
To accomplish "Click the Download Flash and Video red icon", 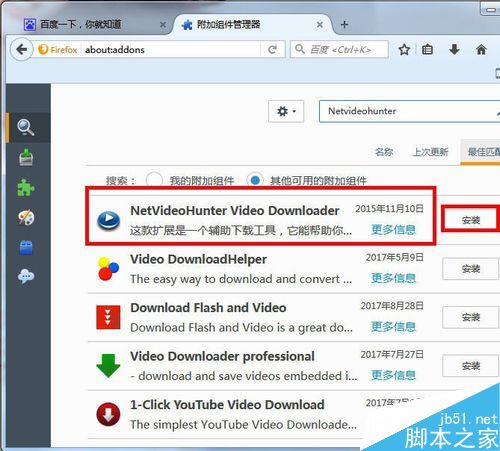I will pos(108,317).
